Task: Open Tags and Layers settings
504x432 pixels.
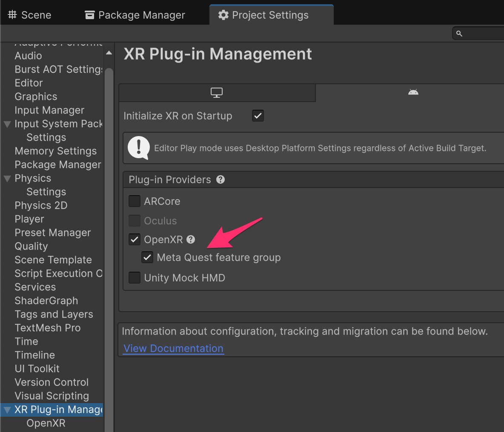Action: point(54,314)
